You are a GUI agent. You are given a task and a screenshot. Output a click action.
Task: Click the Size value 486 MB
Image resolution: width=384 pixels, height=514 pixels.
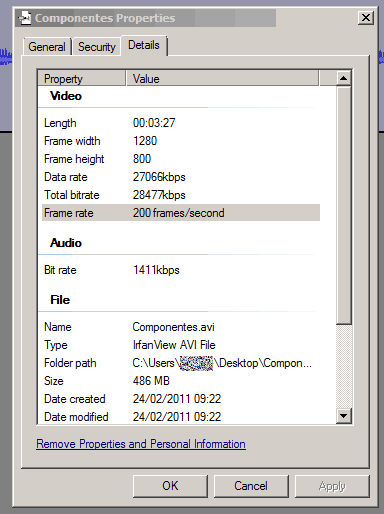pyautogui.click(x=151, y=381)
